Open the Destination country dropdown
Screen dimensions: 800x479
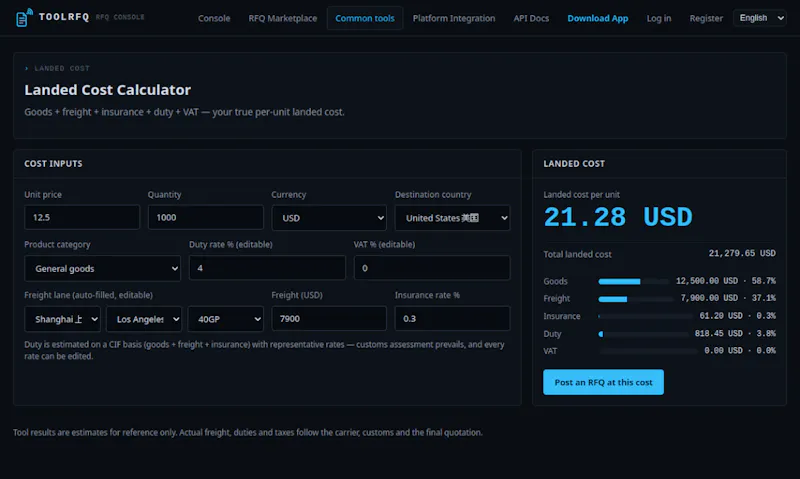point(453,218)
